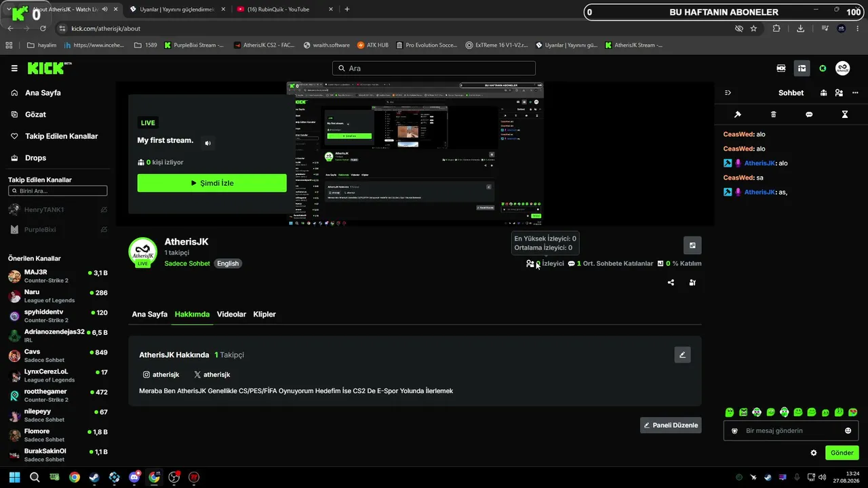Click the English language tag

tap(228, 264)
